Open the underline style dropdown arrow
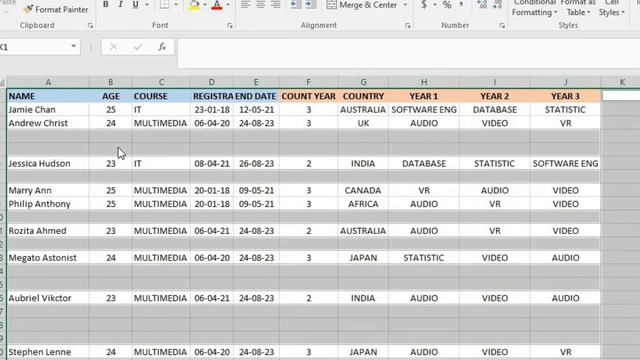Screen dimensions: 640x360 coord(147,5)
